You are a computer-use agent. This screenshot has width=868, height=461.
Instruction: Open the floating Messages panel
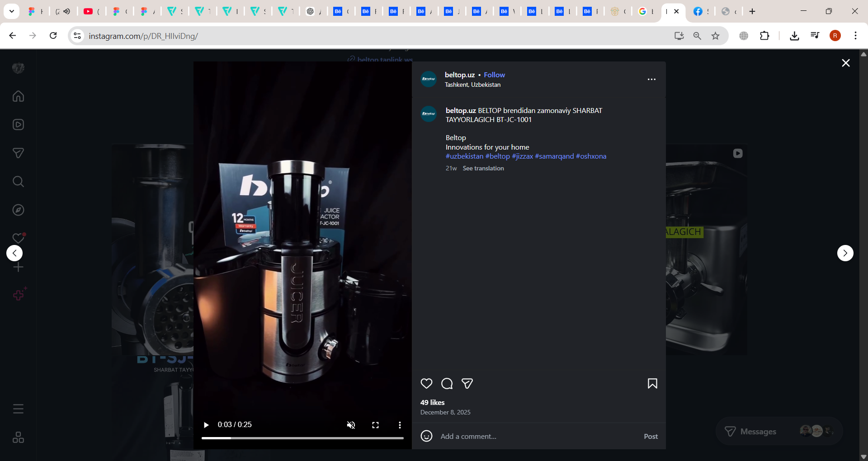pos(779,431)
